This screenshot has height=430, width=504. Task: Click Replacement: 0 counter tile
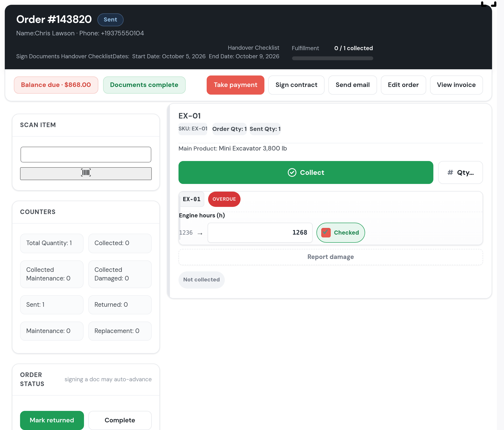point(120,331)
